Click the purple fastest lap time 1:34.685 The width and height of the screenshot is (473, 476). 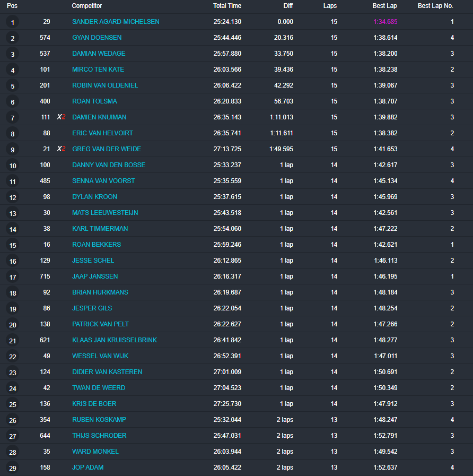point(385,22)
